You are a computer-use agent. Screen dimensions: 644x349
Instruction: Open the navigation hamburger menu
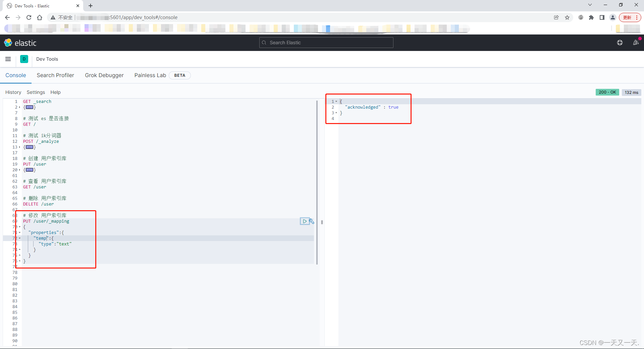tap(8, 59)
